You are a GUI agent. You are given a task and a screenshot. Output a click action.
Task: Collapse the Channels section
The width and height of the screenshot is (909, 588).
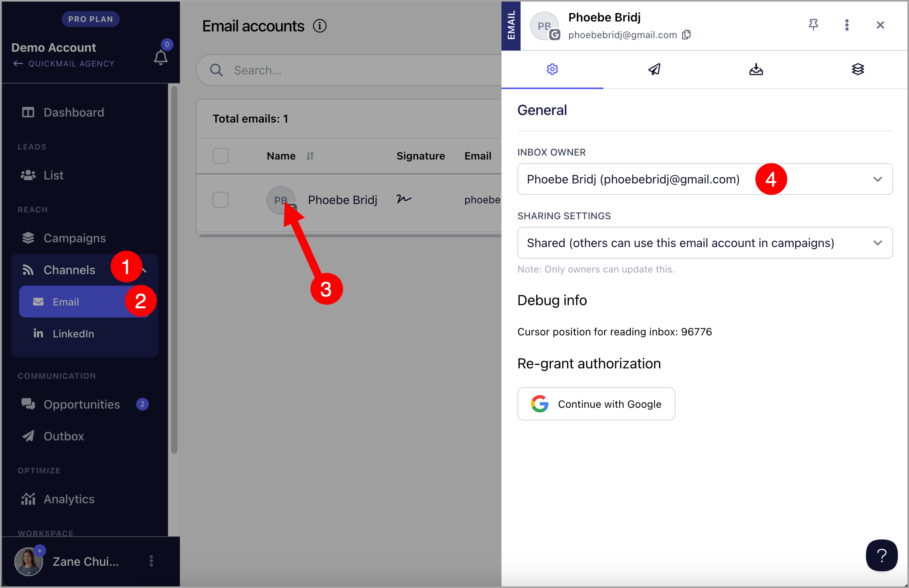point(145,270)
